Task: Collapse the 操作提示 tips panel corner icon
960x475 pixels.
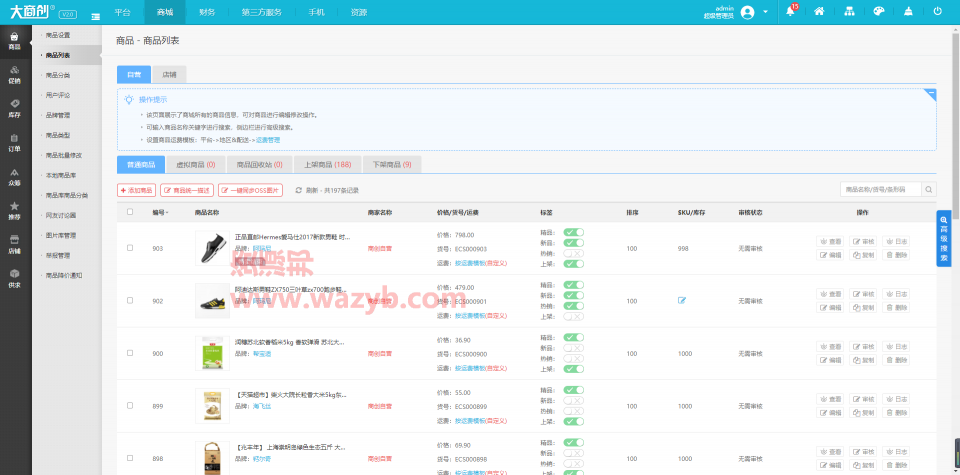Action: click(x=931, y=94)
